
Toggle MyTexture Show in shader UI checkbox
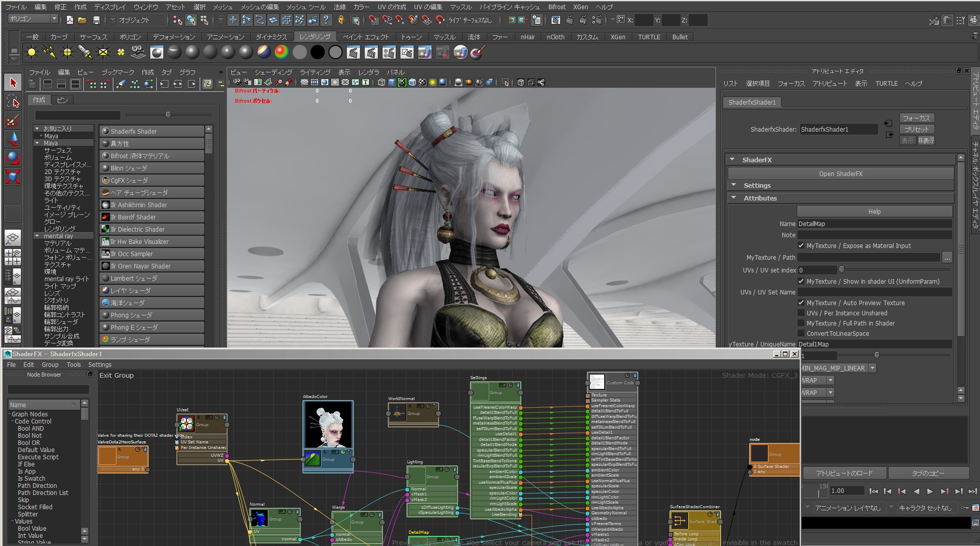coord(801,281)
